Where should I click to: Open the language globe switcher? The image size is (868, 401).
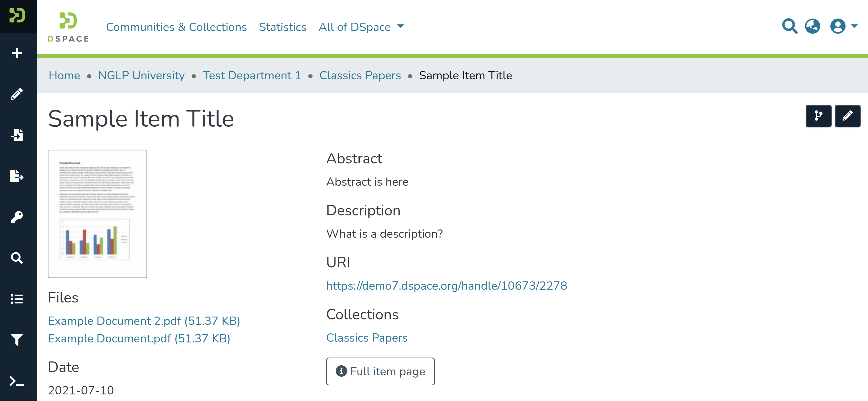(812, 26)
